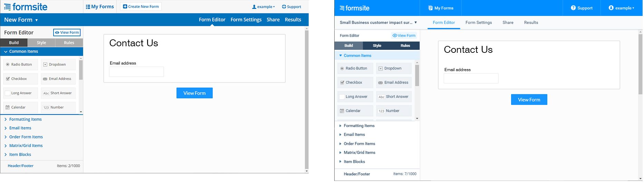Click Email address input in new-style form
Viewport: 644px width, 184px height.
[471, 78]
